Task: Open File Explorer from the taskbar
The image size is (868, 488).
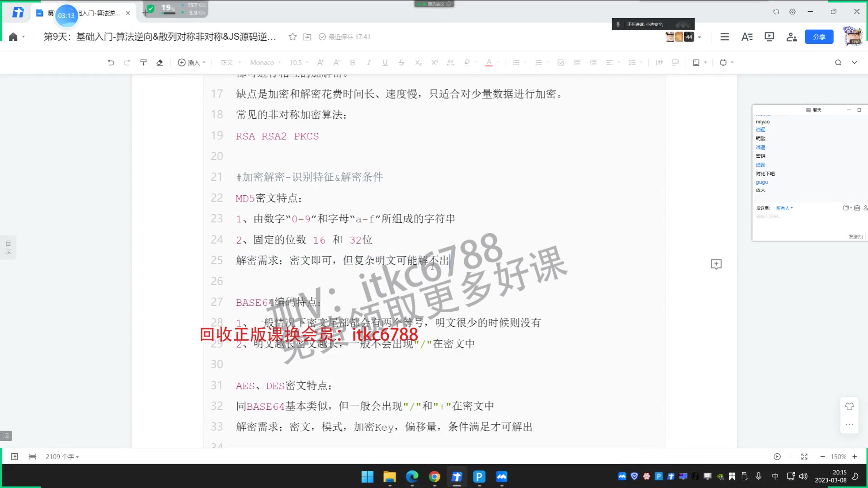Action: [x=390, y=477]
